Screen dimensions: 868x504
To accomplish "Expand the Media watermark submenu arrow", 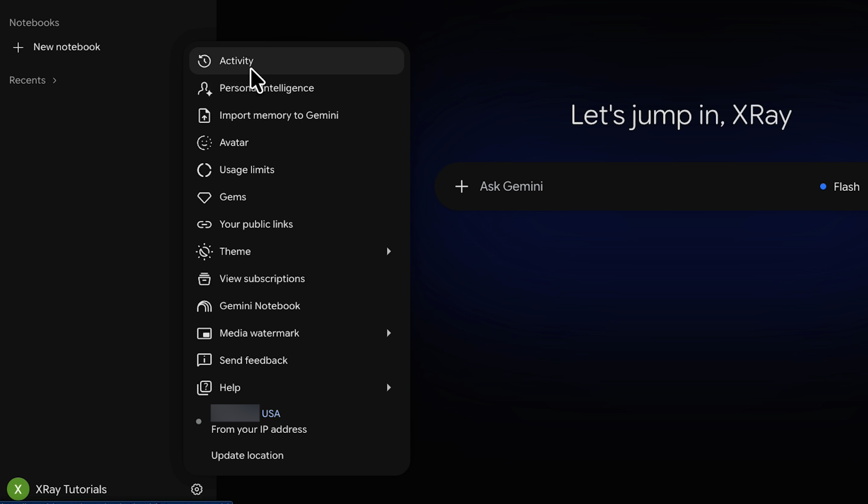I will (388, 333).
